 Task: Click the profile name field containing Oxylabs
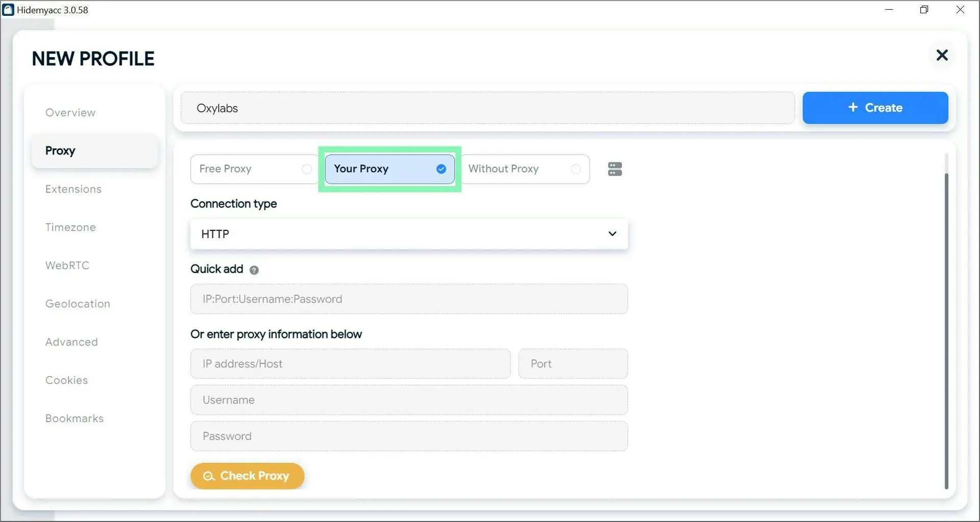click(487, 108)
